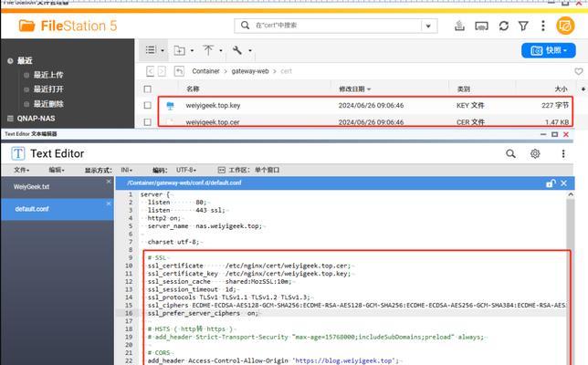The width and height of the screenshot is (588, 365).
Task: Click the 工作区 单个窗口 option
Action: [x=249, y=170]
